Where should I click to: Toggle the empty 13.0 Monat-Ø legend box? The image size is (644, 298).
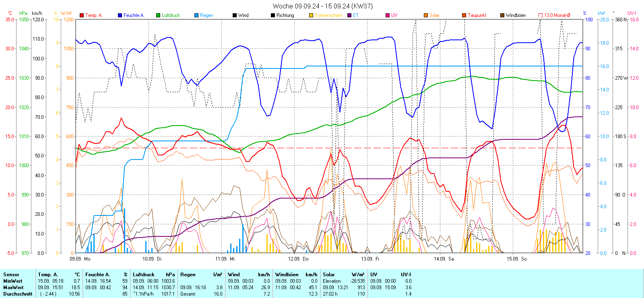coord(541,15)
